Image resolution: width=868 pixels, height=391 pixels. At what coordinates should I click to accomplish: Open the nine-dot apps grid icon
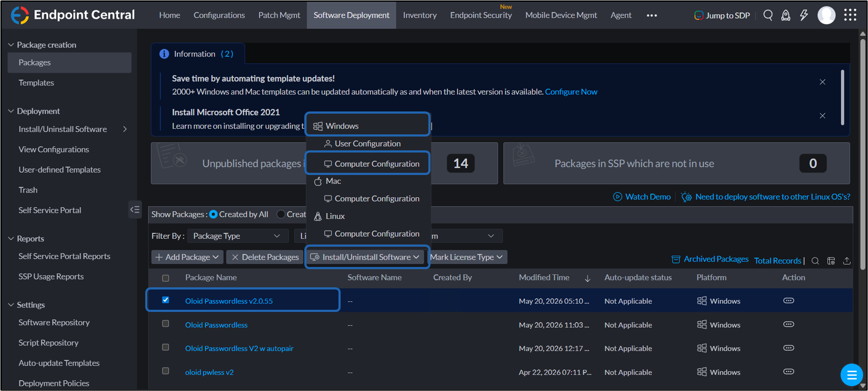tap(850, 15)
